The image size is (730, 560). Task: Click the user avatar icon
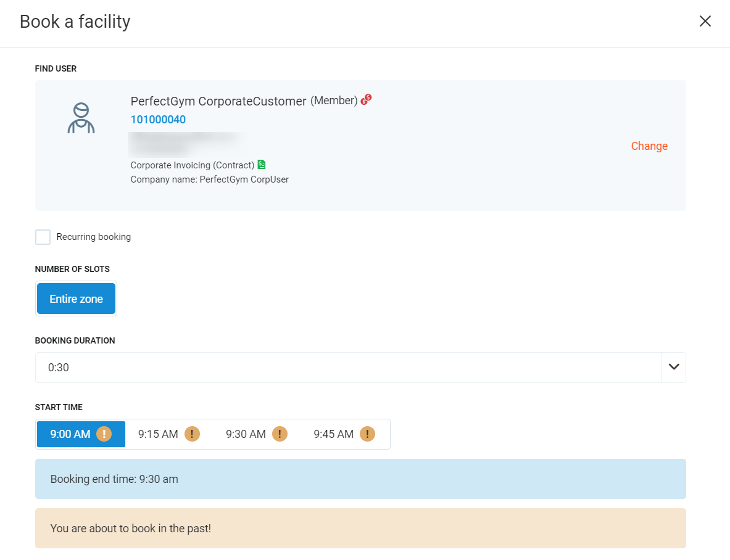click(x=81, y=118)
